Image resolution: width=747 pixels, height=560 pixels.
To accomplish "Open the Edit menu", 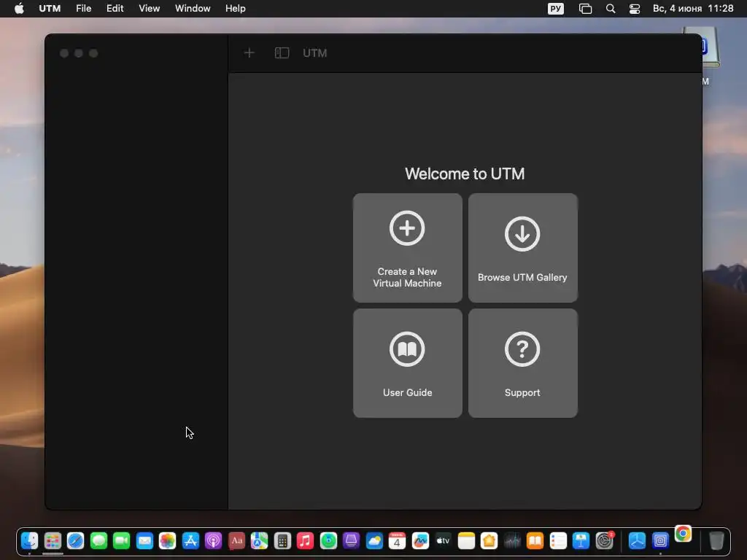I will pos(115,9).
